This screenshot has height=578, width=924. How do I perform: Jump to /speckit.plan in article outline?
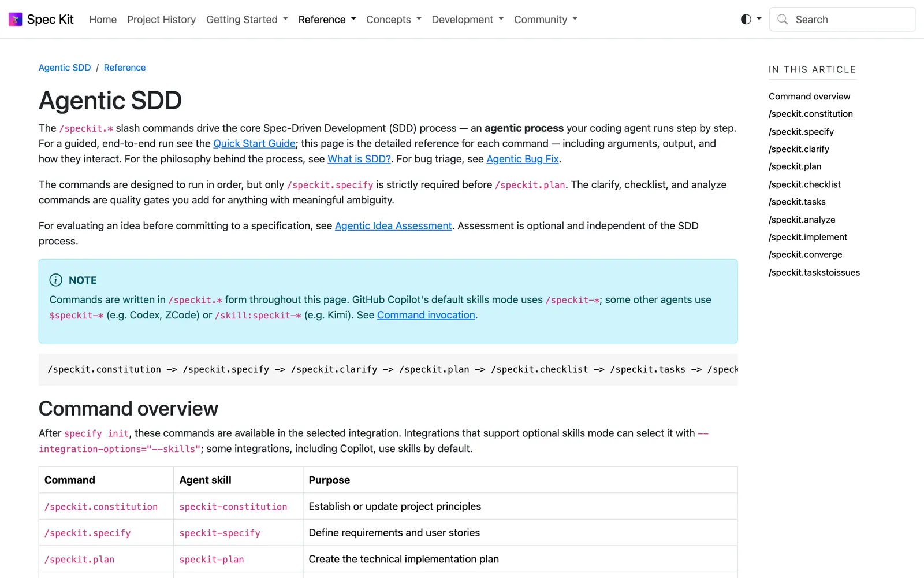[x=795, y=166]
